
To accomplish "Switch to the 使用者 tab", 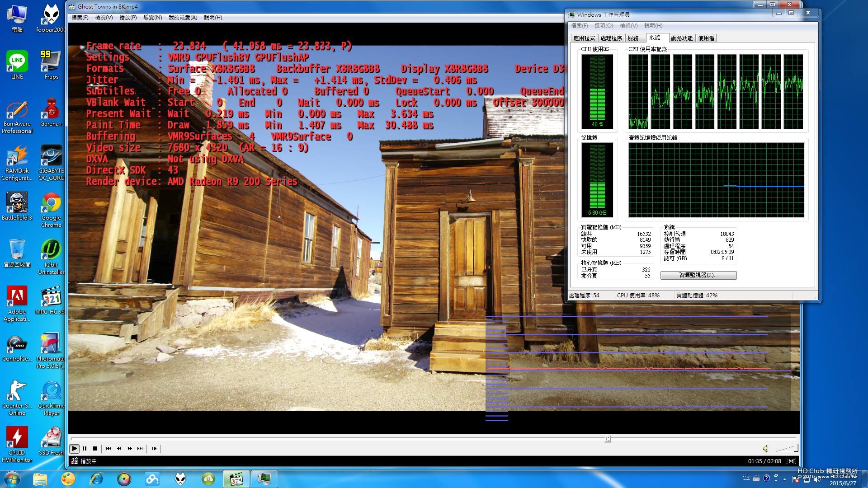I will coord(707,38).
